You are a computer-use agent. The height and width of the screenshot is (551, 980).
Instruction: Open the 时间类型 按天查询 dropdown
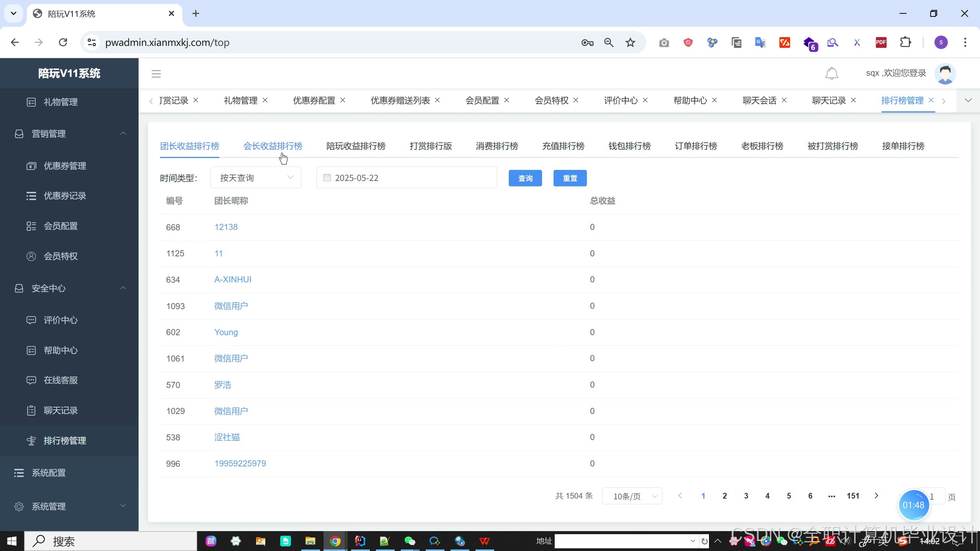click(256, 178)
